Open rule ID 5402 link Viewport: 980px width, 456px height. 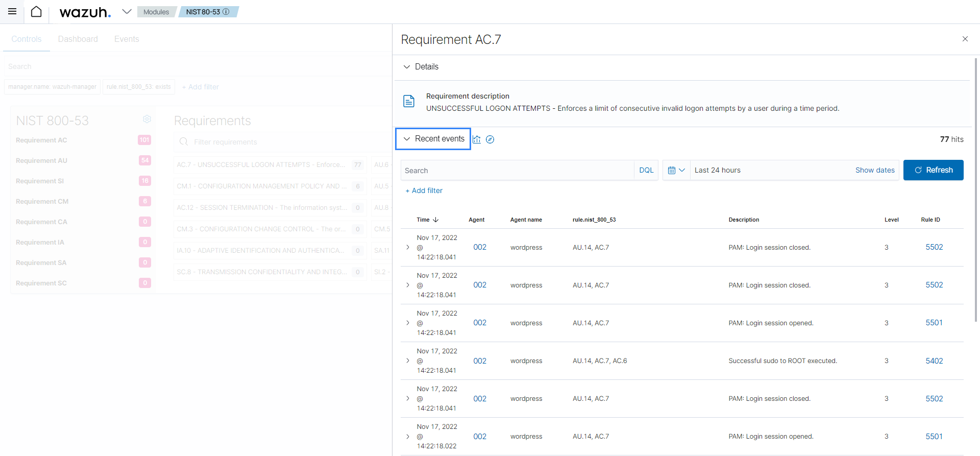934,361
